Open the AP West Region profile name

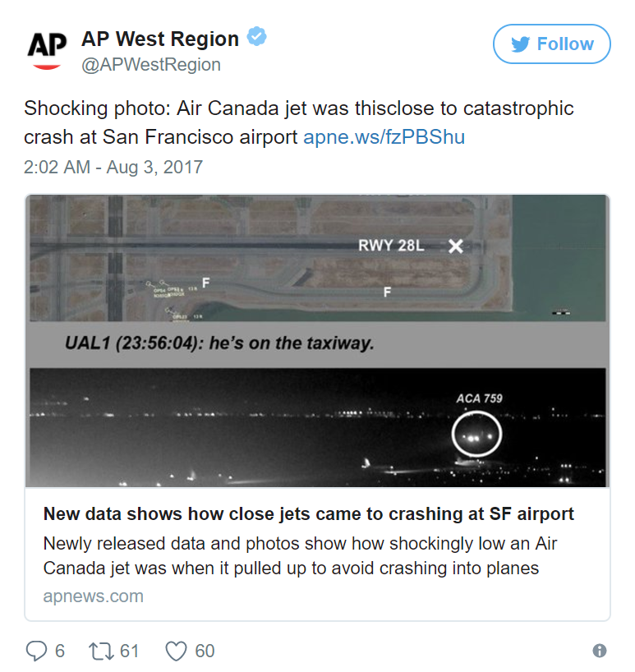coord(160,39)
